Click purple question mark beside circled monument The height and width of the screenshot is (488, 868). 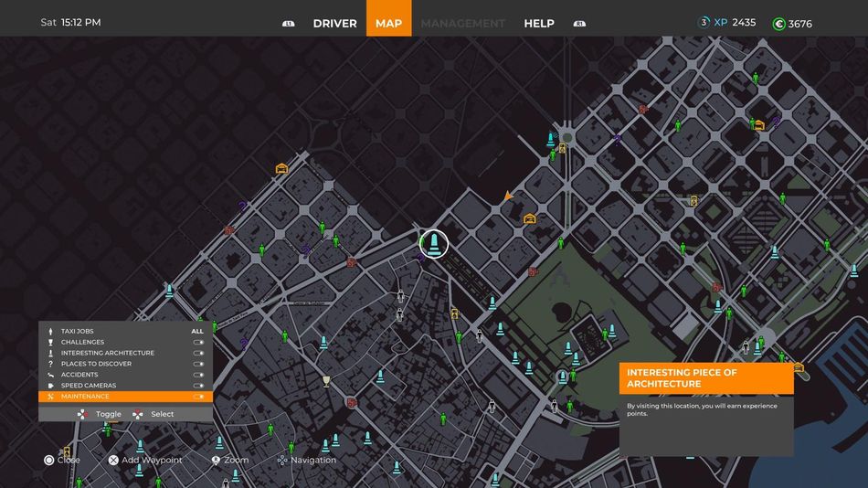pyautogui.click(x=420, y=257)
